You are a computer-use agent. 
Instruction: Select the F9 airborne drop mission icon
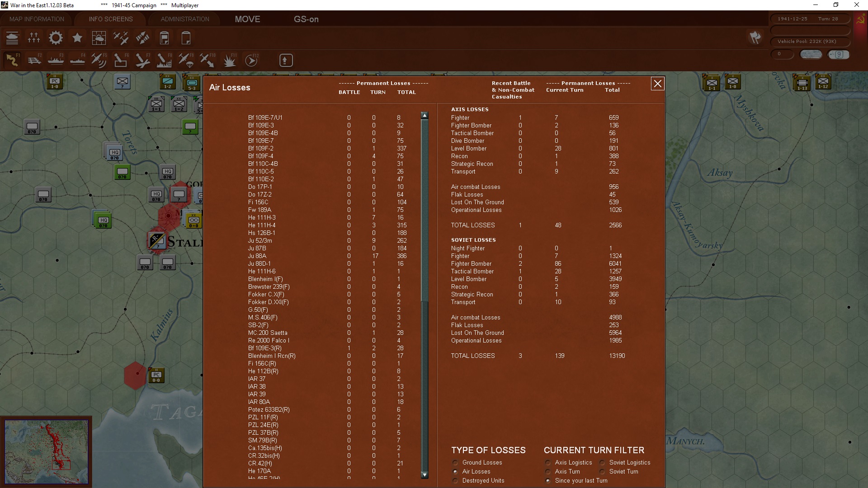pos(186,60)
